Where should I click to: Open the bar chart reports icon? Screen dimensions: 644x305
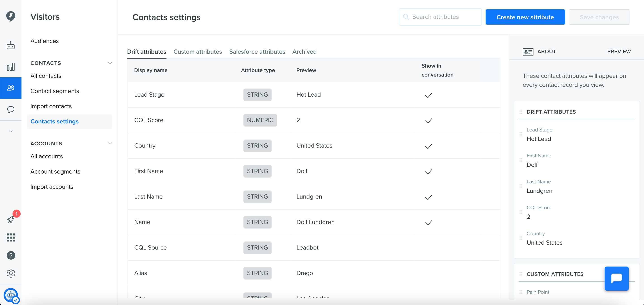(11, 67)
